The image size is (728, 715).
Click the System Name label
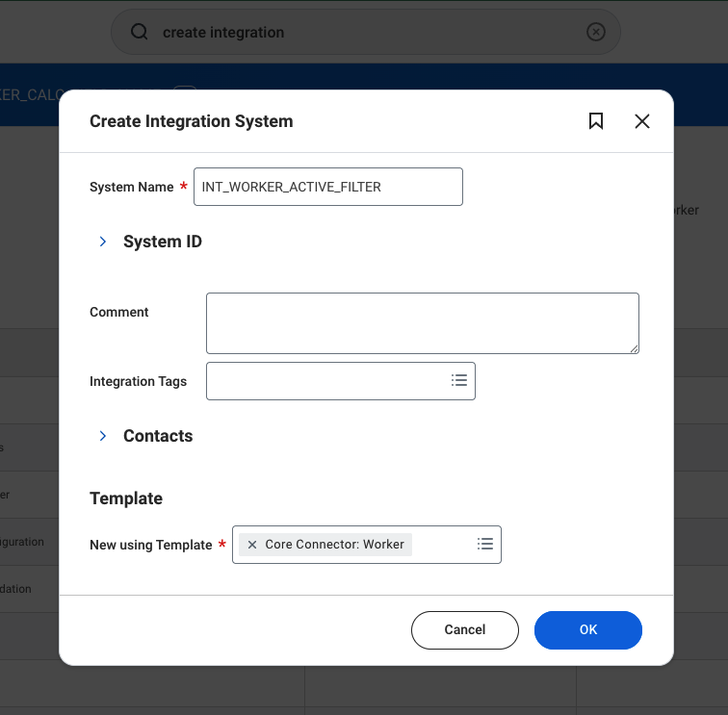pos(131,187)
